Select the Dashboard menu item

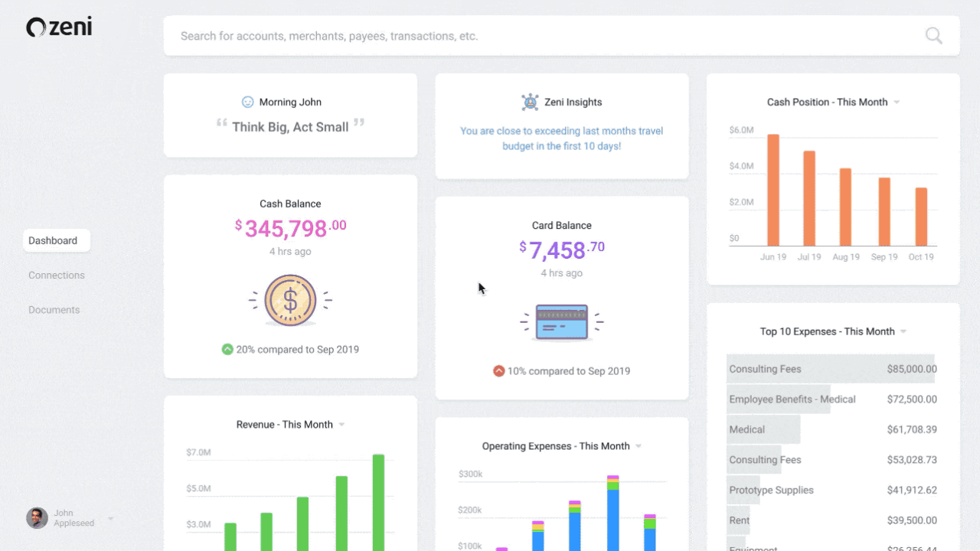pos(57,240)
